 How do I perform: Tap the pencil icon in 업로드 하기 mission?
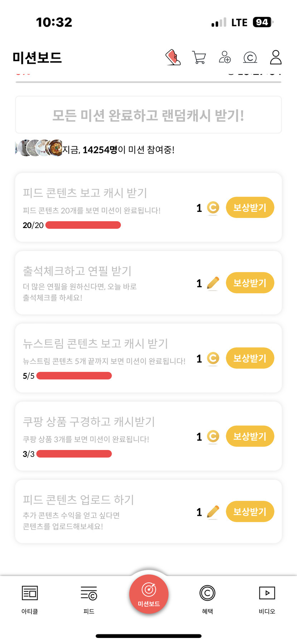click(x=213, y=512)
